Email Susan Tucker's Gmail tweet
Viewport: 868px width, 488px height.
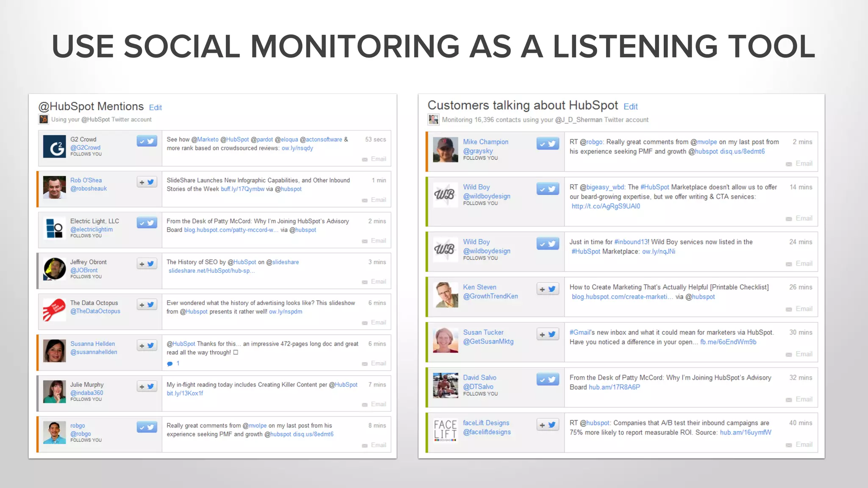[799, 354]
